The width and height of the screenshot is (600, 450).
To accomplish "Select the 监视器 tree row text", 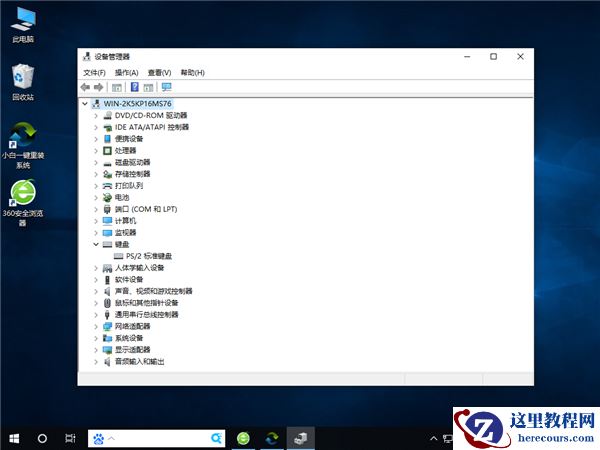I will 126,233.
